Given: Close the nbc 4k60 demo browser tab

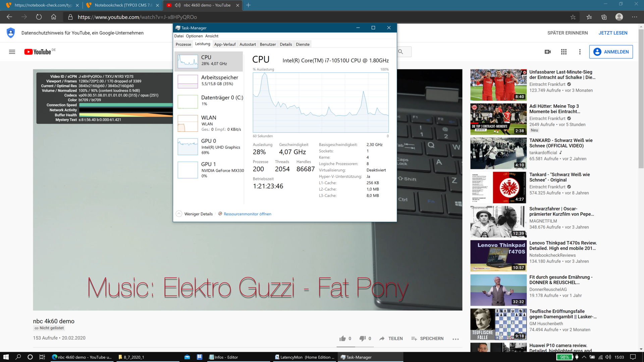Looking at the screenshot, I should (237, 5).
